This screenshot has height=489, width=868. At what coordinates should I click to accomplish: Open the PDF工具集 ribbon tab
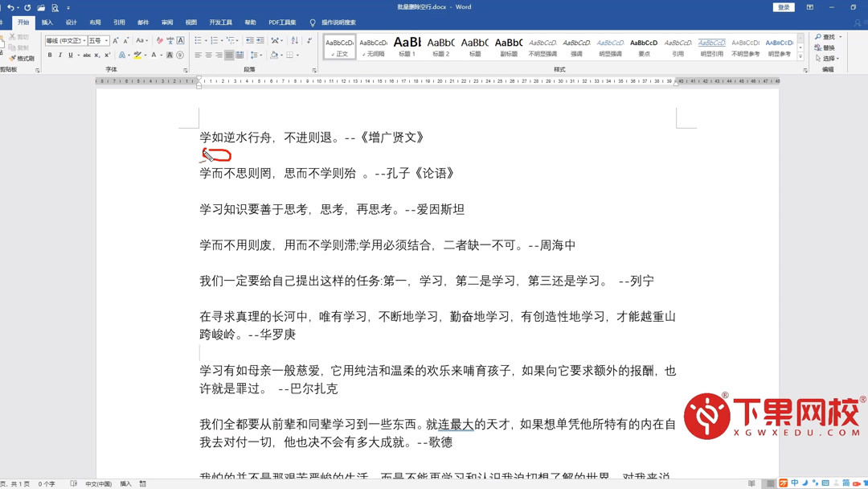[x=282, y=23]
